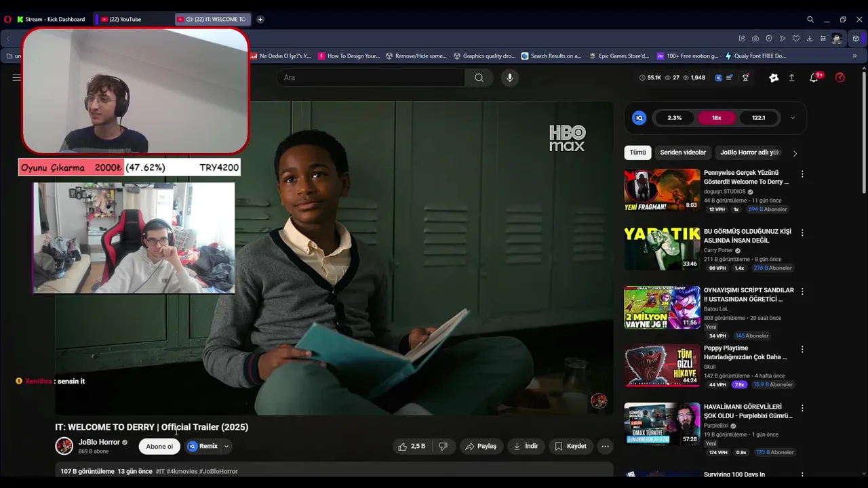
Task: Select the Seriden videolar chip
Action: [683, 152]
